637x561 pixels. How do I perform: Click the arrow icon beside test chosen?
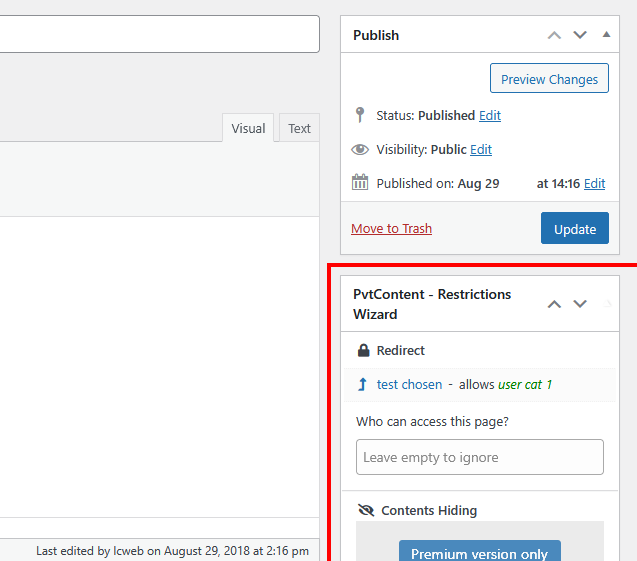click(362, 384)
